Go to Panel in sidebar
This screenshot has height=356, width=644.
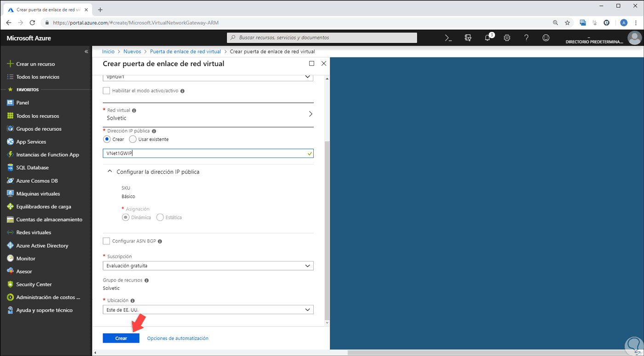(x=23, y=102)
